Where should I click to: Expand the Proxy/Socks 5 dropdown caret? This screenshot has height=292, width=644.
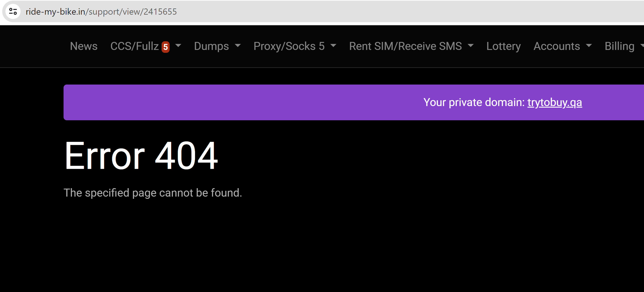tap(333, 46)
